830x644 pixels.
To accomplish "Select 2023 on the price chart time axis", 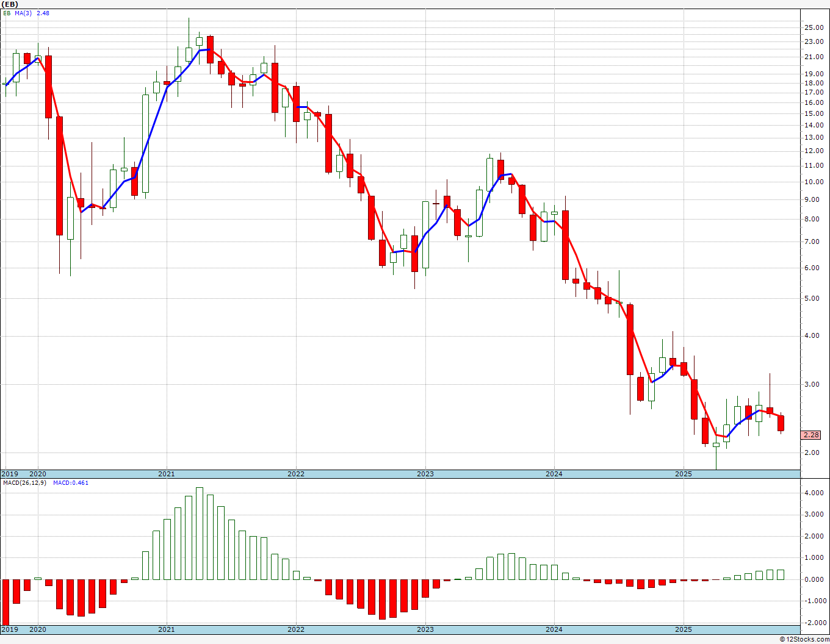I will tap(425, 474).
